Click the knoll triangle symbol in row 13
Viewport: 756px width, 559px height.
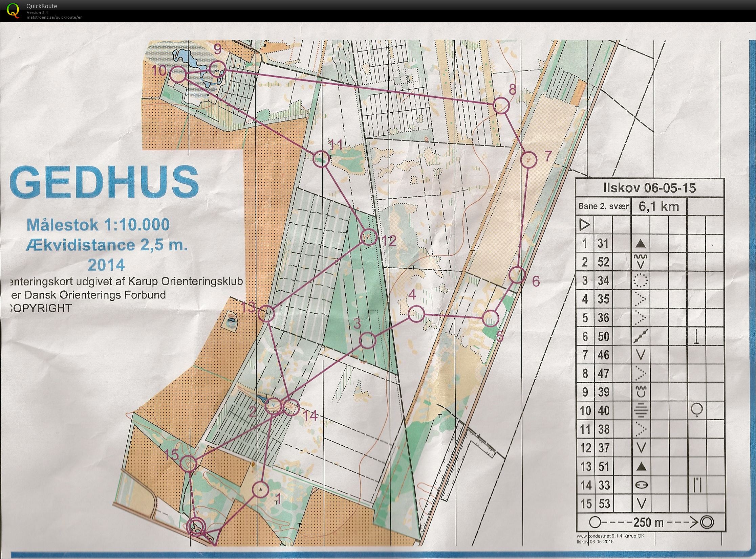coord(641,467)
